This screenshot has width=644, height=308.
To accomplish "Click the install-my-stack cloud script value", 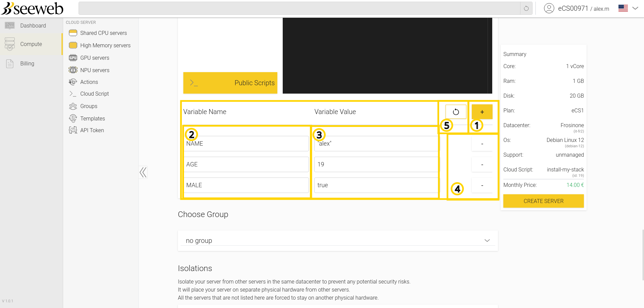I will point(565,169).
